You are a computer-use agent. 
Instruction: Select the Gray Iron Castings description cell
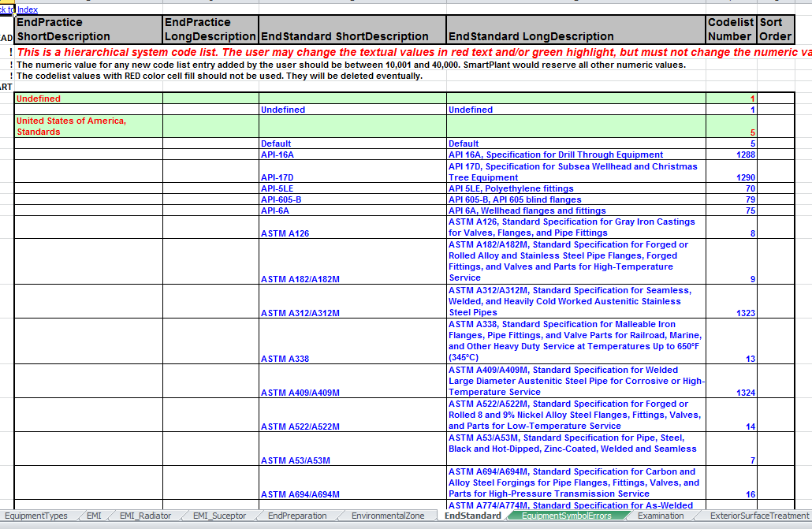(x=576, y=228)
